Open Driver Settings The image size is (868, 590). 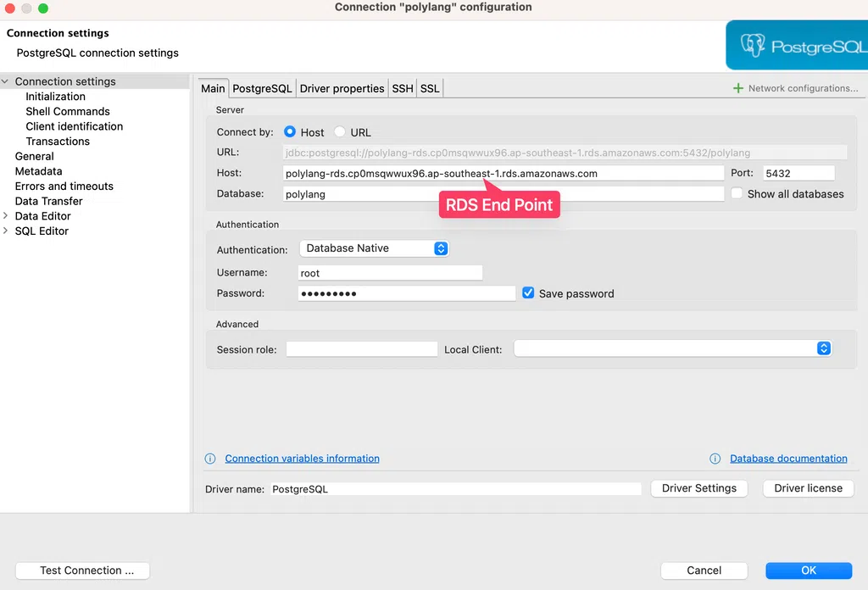tap(699, 488)
